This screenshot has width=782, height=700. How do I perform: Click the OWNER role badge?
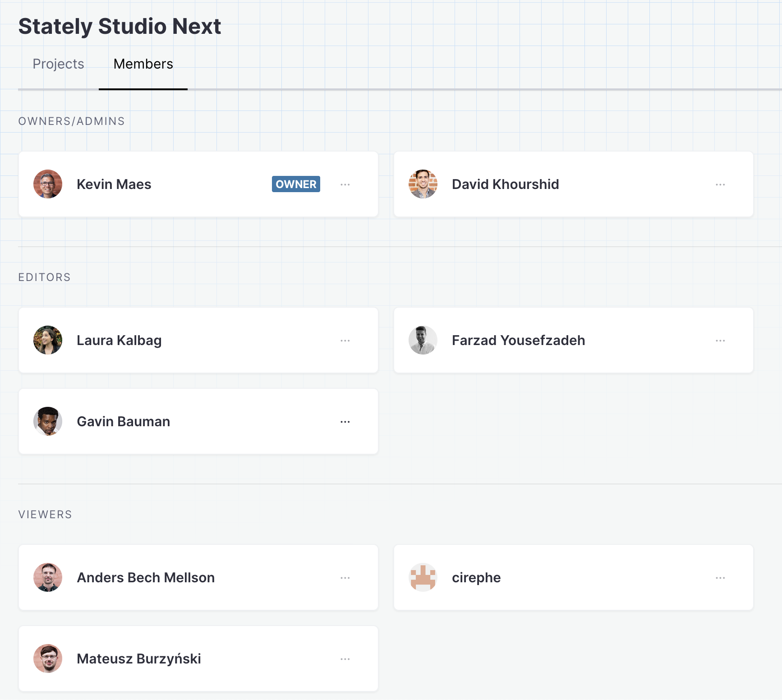click(x=295, y=184)
